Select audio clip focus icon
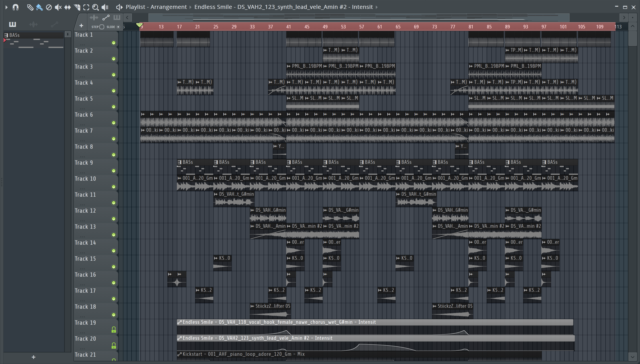The image size is (640, 364). tap(94, 18)
